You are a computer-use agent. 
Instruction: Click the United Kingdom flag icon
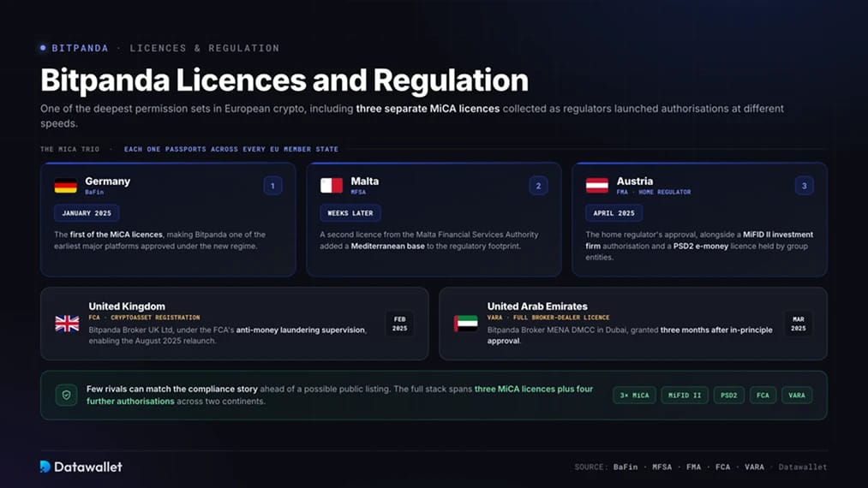[67, 323]
